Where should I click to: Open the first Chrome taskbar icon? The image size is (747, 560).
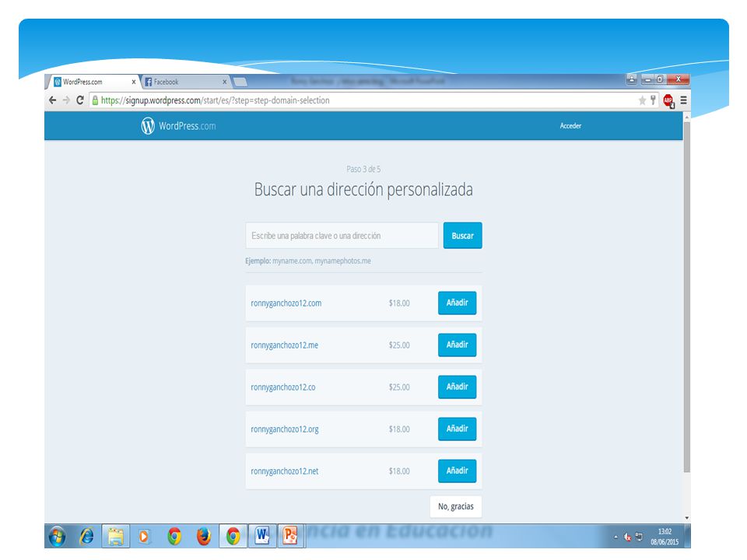tap(174, 536)
